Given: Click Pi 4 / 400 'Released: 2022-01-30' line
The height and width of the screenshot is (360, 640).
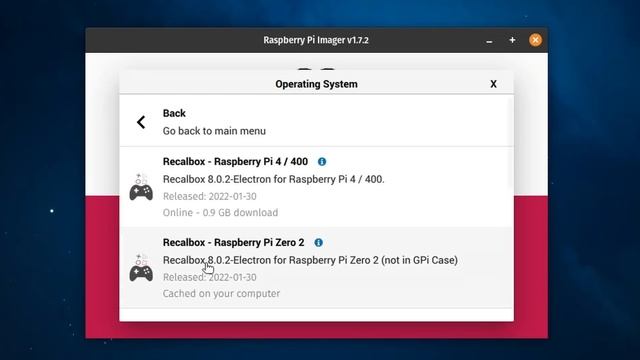Looking at the screenshot, I should click(210, 196).
